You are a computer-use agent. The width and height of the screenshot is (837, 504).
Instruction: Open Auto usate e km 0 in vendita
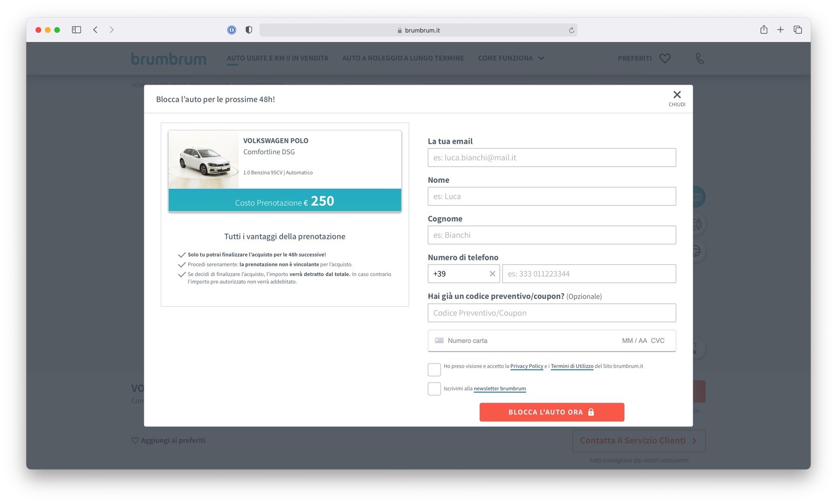coord(277,58)
